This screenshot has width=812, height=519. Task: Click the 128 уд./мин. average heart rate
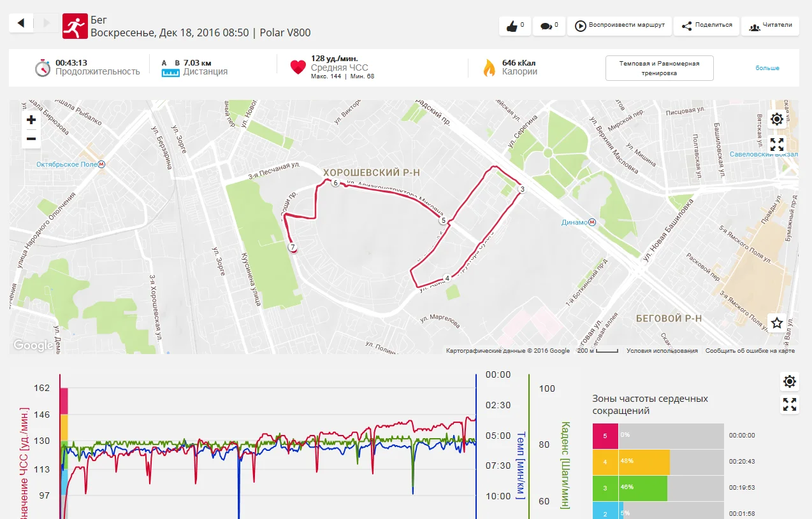pos(335,58)
